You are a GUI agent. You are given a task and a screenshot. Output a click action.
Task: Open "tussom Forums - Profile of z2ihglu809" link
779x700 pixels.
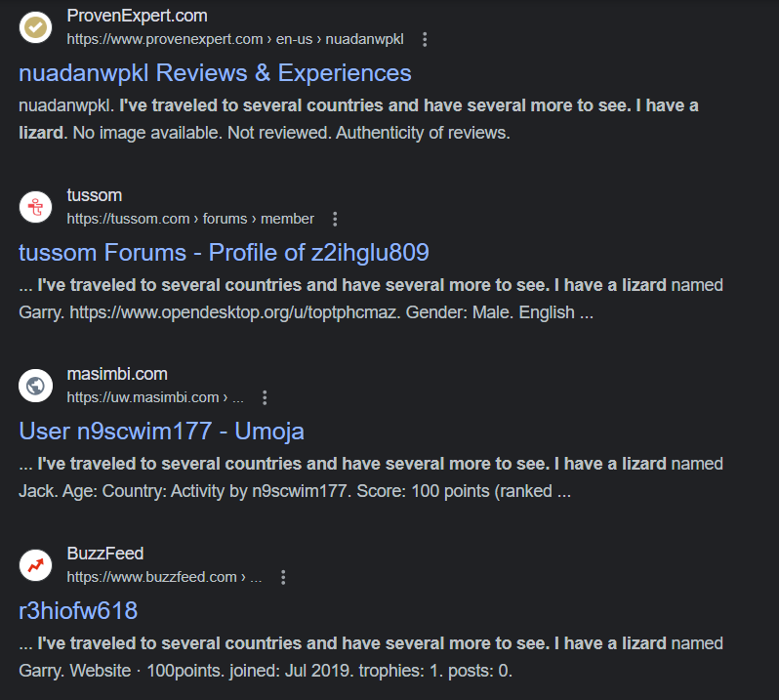click(x=224, y=253)
